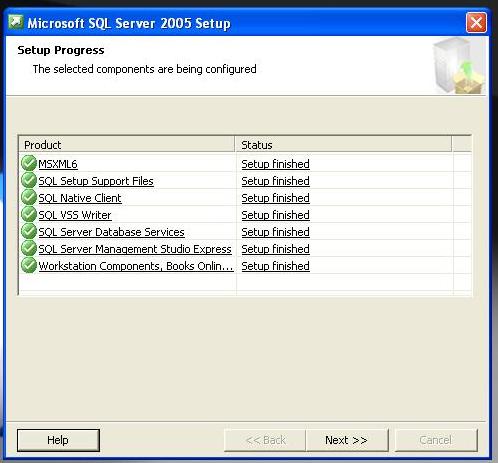Click the disabled << Back button
498x463 pixels.
(x=265, y=440)
